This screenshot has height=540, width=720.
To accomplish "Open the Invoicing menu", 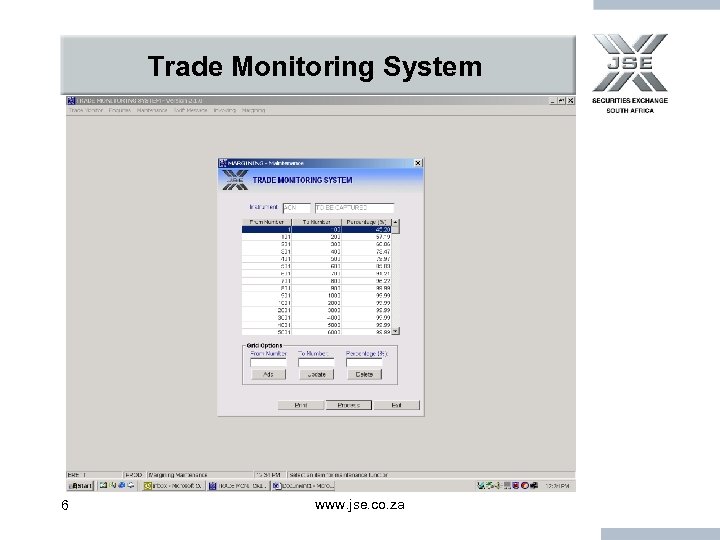I will [x=225, y=111].
